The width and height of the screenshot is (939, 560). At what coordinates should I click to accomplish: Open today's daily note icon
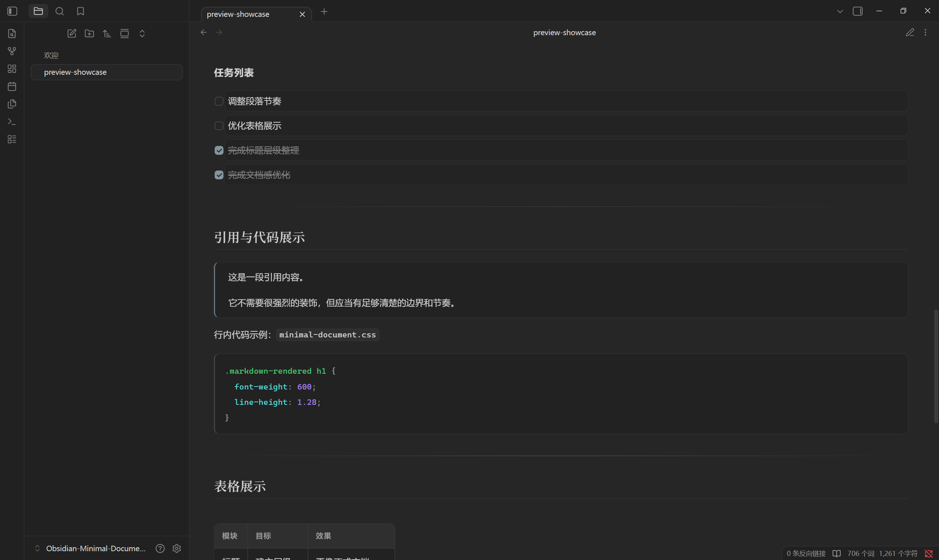click(x=12, y=87)
